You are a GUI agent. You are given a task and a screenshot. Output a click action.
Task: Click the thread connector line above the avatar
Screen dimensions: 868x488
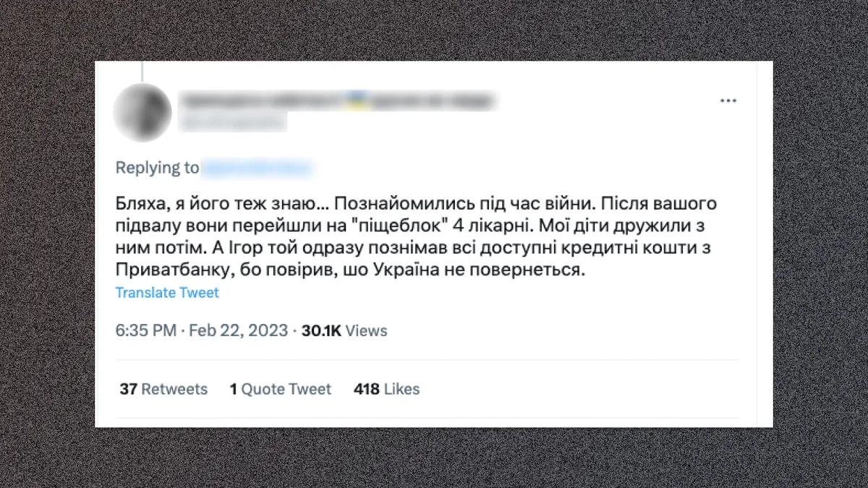click(142, 71)
